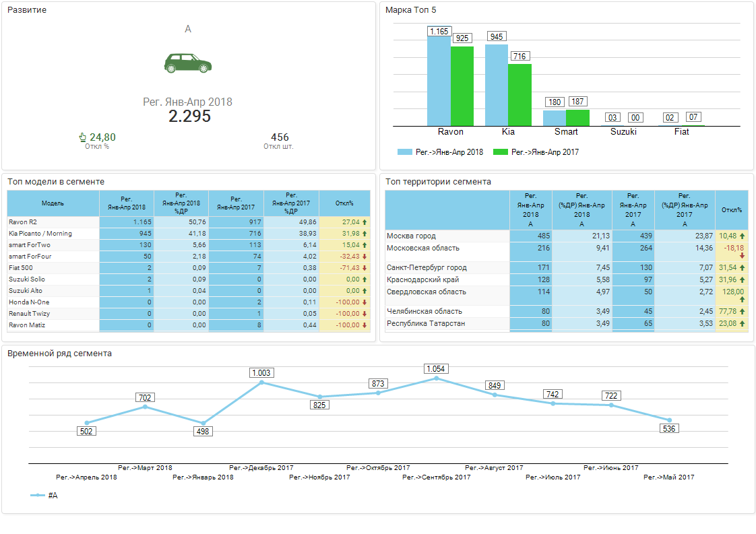Click the Челябинская область row label
This screenshot has height=534, width=756.
pyautogui.click(x=424, y=312)
